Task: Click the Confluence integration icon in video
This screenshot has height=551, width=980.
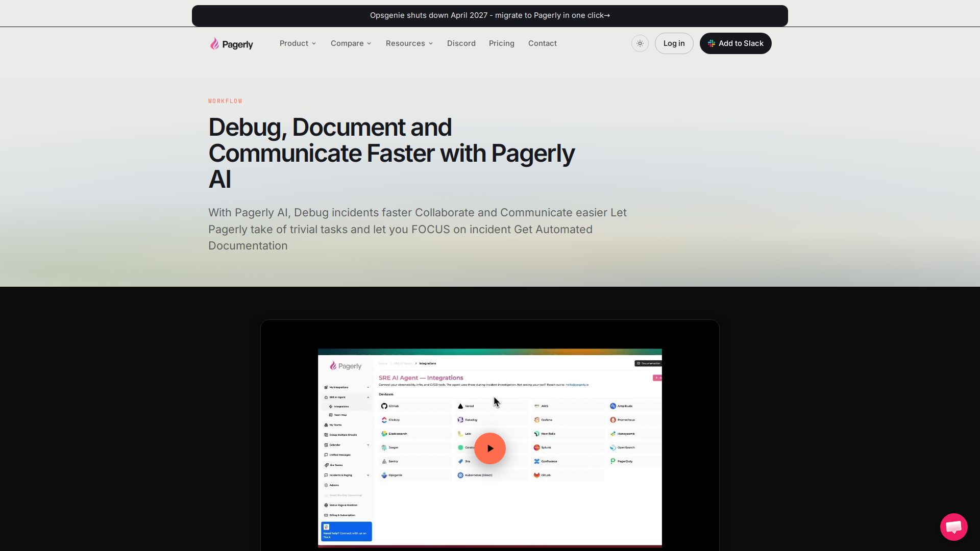Action: pos(536,461)
